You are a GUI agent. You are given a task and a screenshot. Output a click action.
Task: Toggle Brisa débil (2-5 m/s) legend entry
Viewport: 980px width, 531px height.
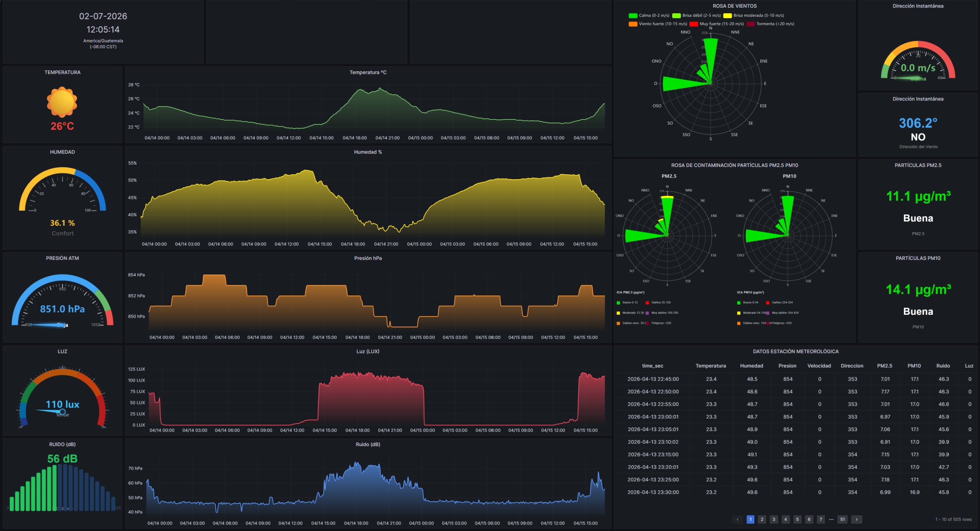tap(697, 16)
